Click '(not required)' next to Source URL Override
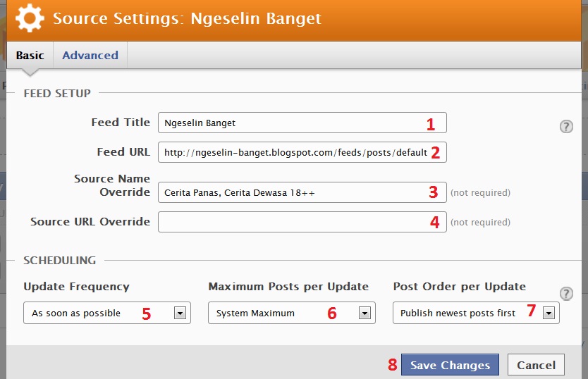Screen dimensions: 588x379 pyautogui.click(x=480, y=223)
